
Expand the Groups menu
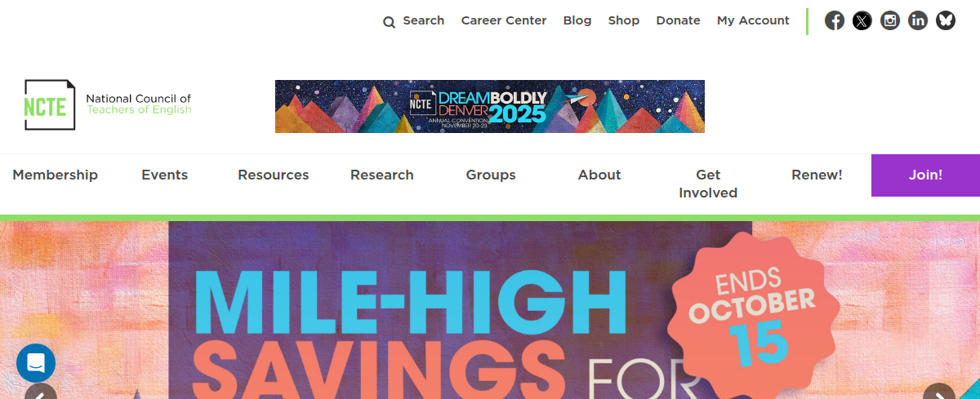[491, 175]
